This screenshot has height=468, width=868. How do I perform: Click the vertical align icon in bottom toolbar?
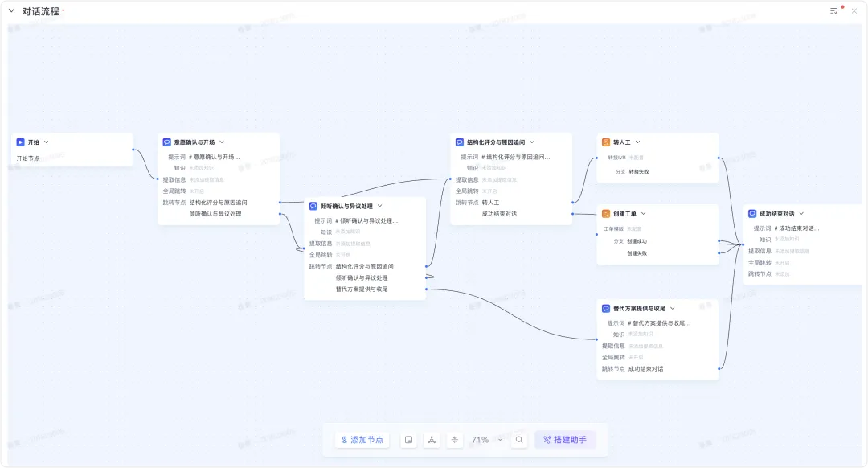tap(455, 440)
